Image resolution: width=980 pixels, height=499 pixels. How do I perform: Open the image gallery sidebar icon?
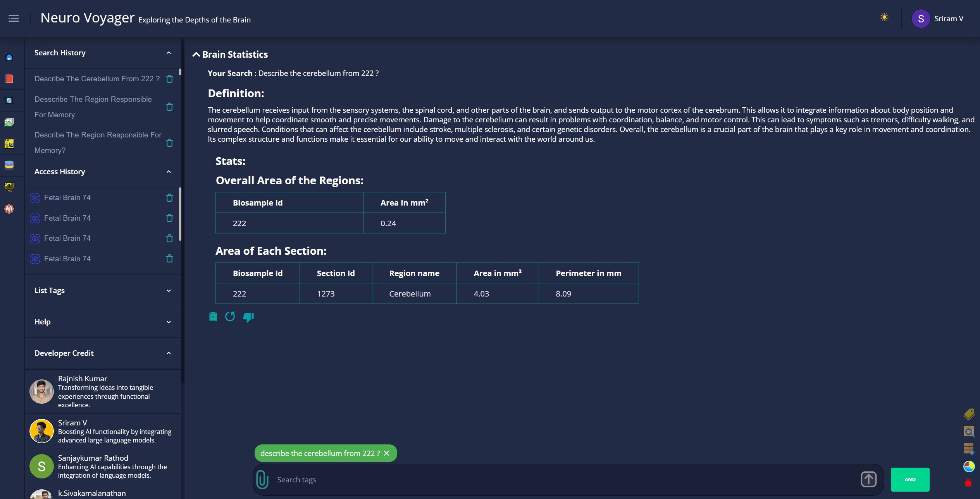(9, 122)
